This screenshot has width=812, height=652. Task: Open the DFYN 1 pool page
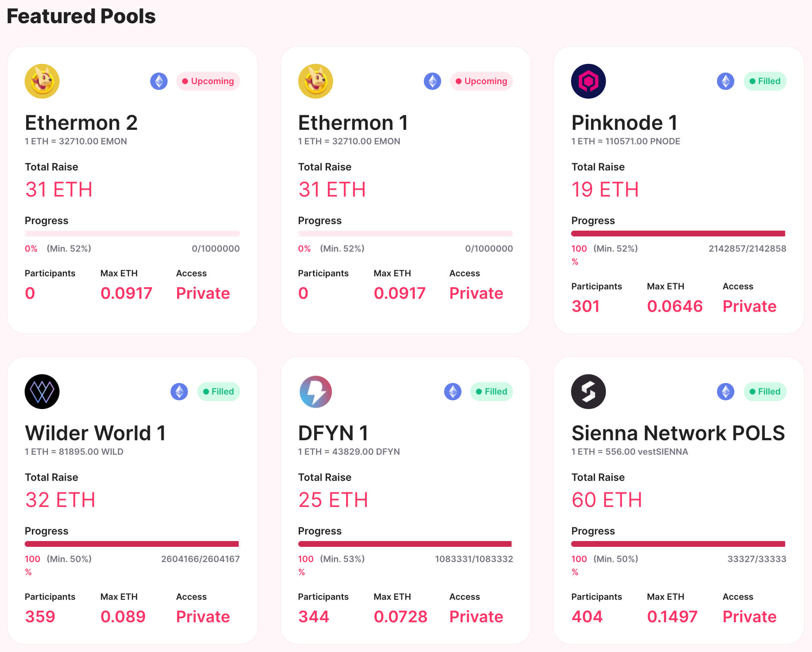click(333, 432)
